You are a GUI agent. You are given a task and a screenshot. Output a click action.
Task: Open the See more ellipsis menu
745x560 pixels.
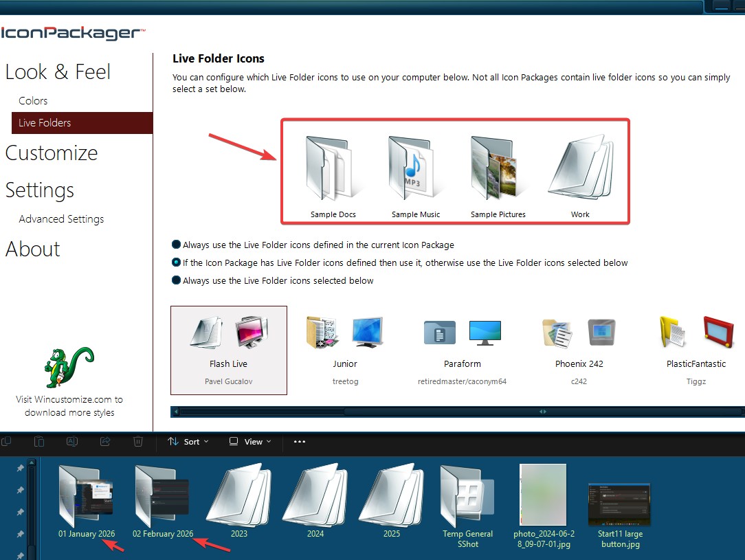tap(300, 442)
